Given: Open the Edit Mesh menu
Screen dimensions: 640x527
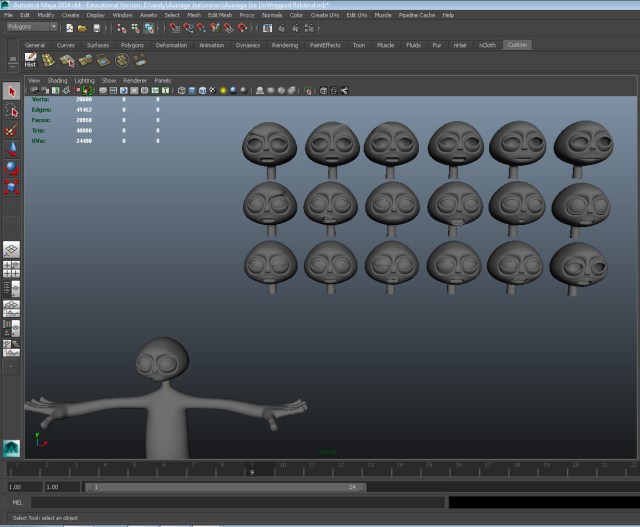Looking at the screenshot, I should [x=220, y=16].
